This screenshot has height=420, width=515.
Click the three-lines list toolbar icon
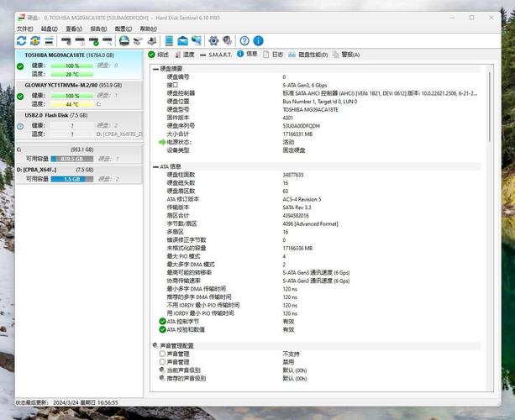coord(49,41)
